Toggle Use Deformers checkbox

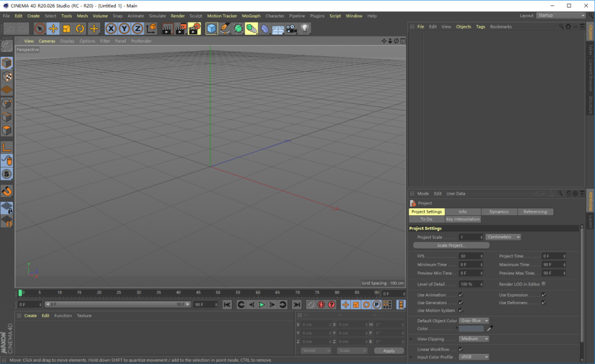coord(544,302)
